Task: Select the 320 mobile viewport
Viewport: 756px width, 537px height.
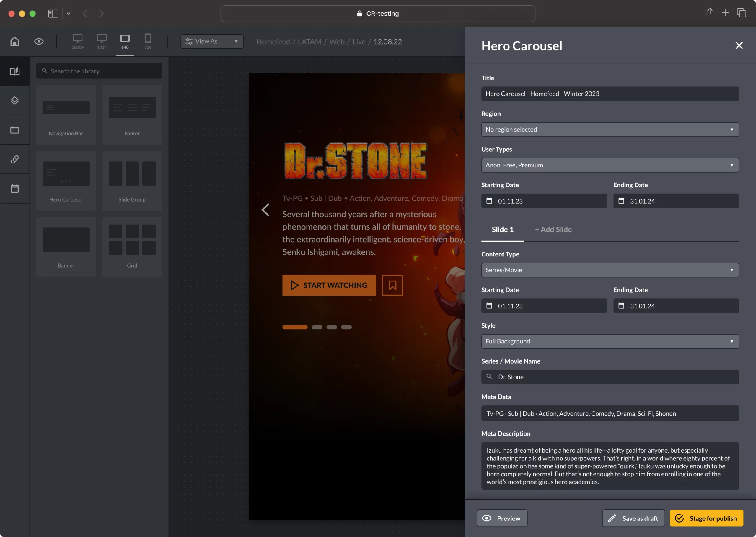Action: click(x=148, y=42)
